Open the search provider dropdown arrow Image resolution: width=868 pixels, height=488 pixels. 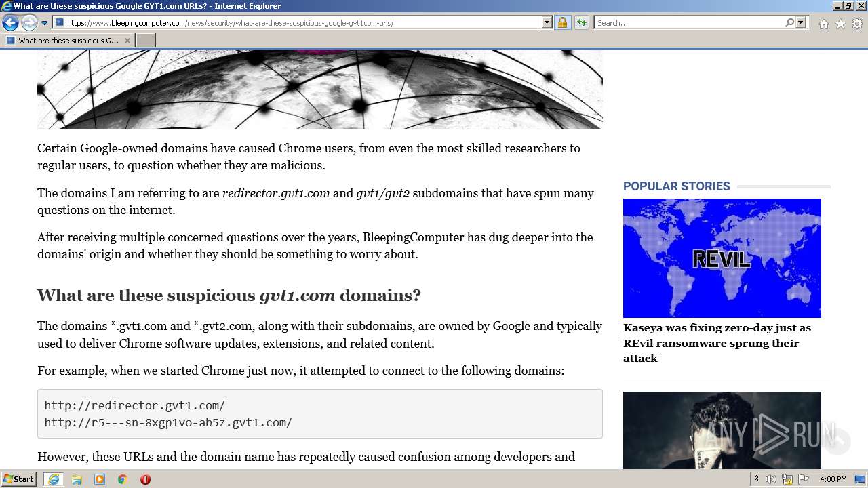(x=801, y=23)
